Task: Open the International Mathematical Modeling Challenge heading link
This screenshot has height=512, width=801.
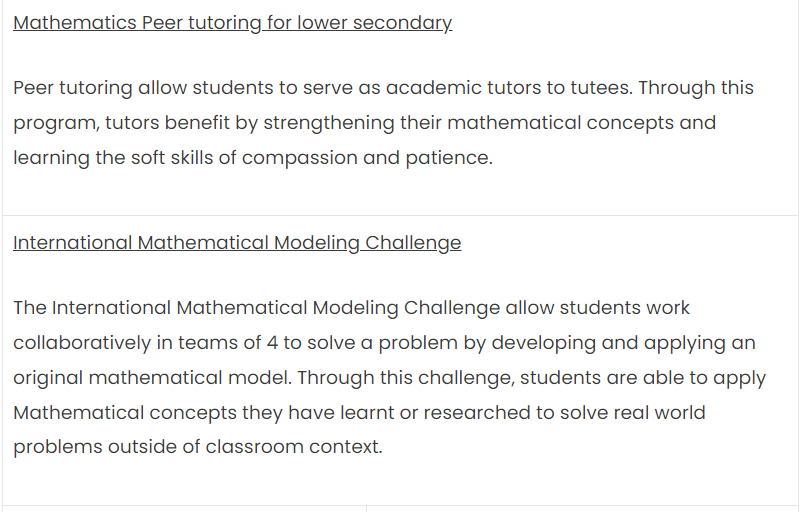Action: click(237, 243)
